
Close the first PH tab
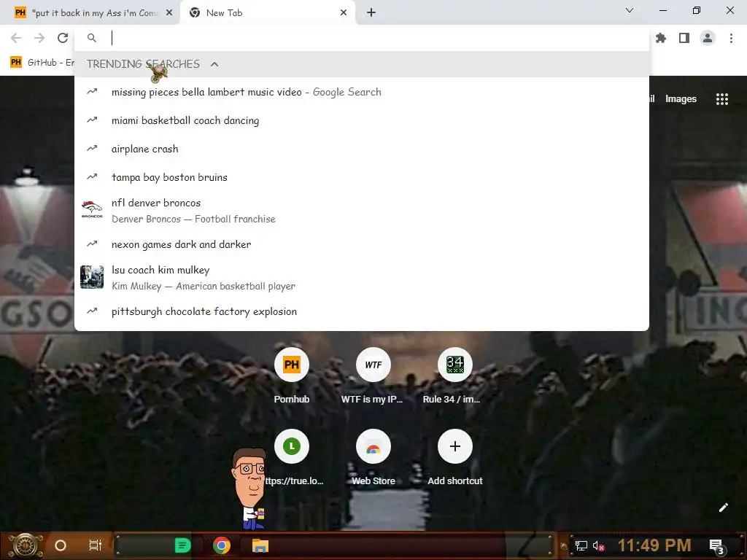point(169,13)
